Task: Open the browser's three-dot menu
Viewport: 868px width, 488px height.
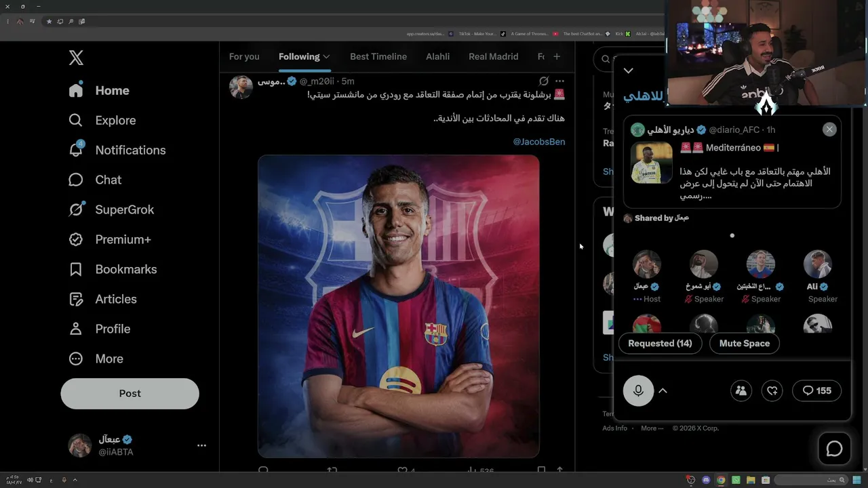Action: pyautogui.click(x=7, y=21)
